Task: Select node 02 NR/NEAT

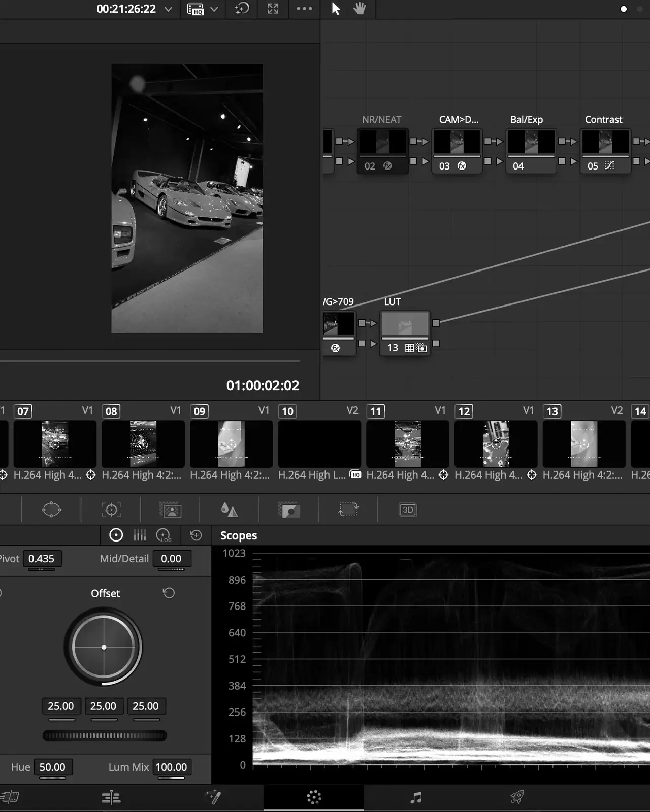Action: click(382, 151)
